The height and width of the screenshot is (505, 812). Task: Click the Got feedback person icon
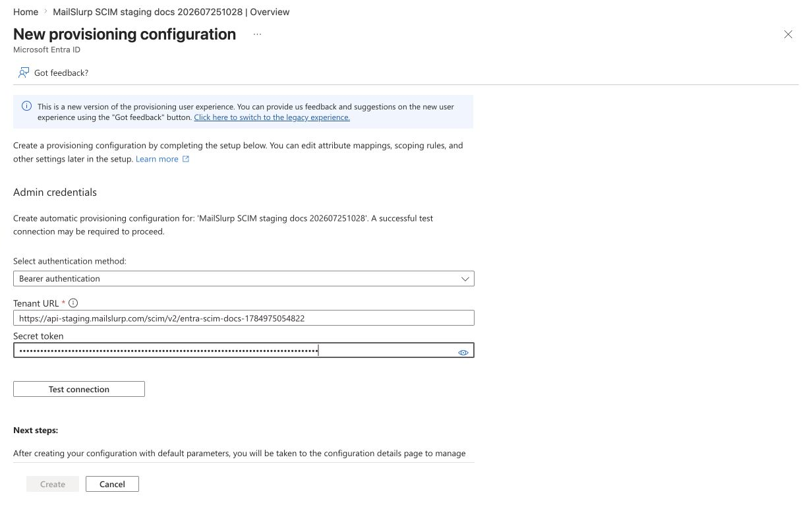click(x=24, y=73)
